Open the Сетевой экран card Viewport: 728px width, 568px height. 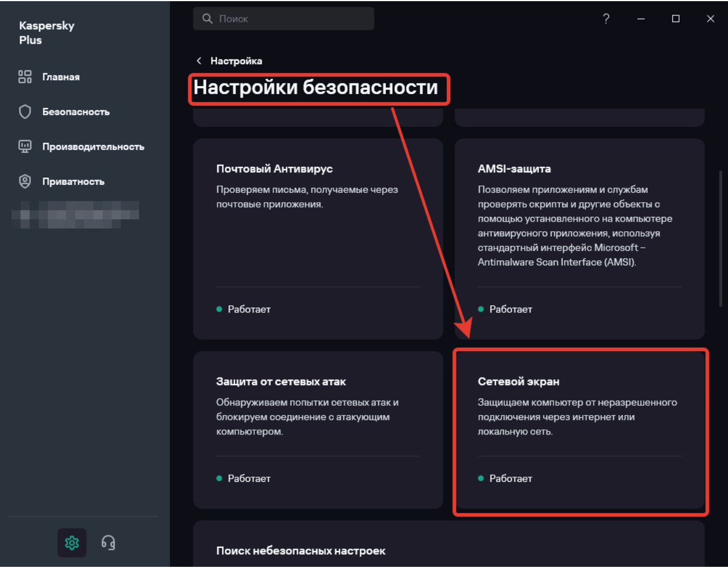[x=579, y=430]
